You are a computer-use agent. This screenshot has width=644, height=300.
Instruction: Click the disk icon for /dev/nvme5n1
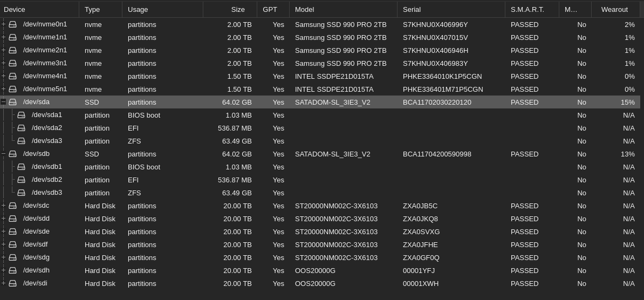(13, 89)
